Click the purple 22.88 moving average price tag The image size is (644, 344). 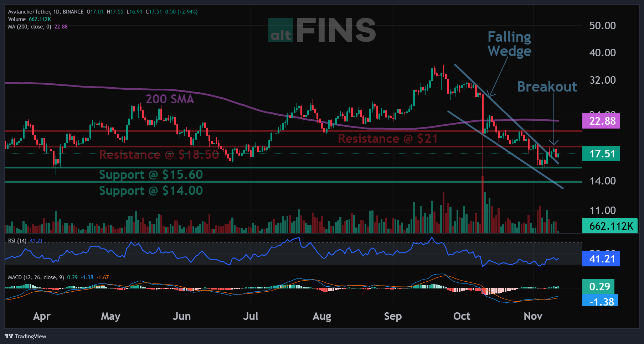pos(601,121)
